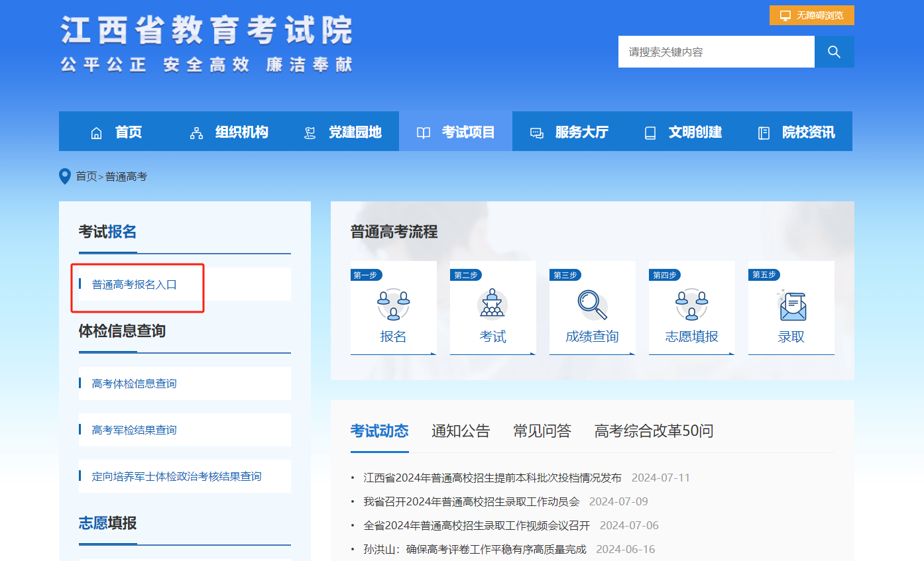Click the icon beside 党建园地
Image resolution: width=924 pixels, height=561 pixels.
[310, 133]
